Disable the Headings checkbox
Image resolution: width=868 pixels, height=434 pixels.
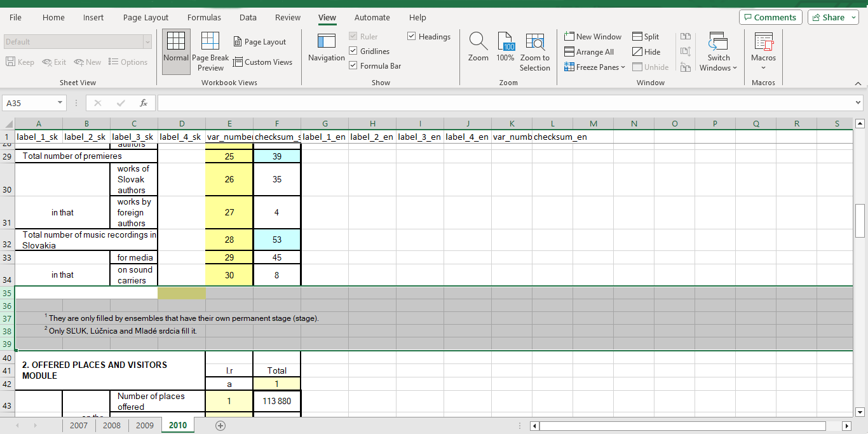(x=412, y=37)
